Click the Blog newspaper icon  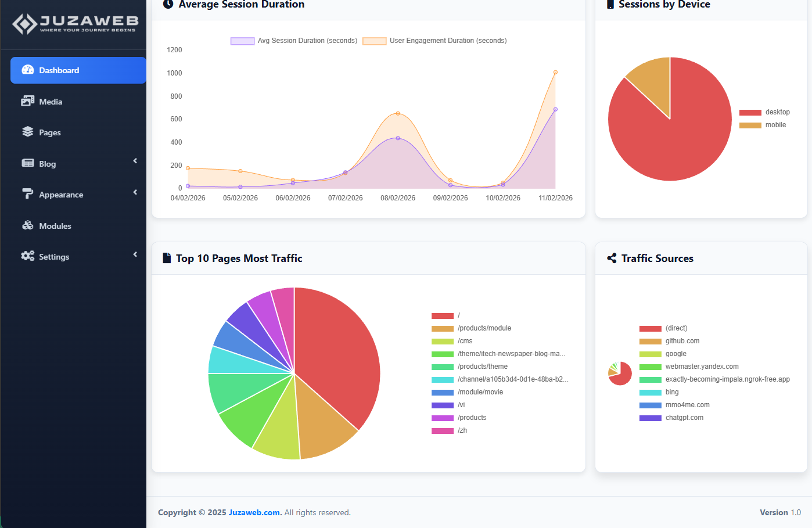pyautogui.click(x=28, y=163)
